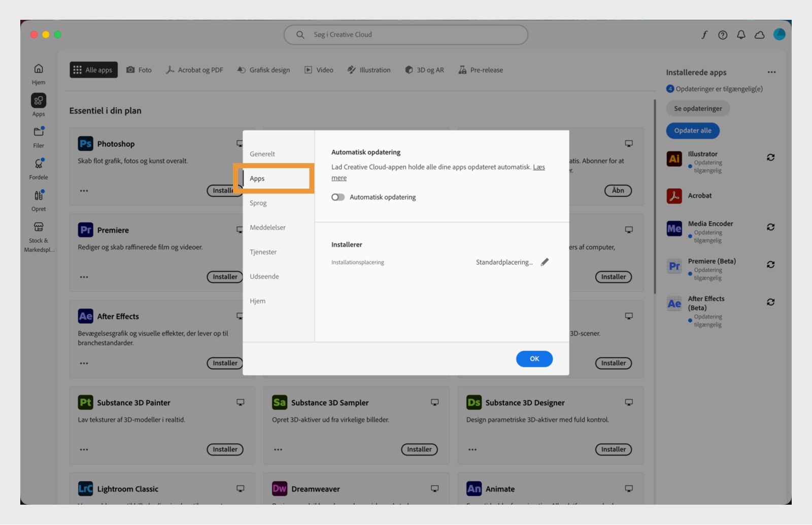
Task: Click Installer on Substance 3D Painter card
Action: (225, 449)
